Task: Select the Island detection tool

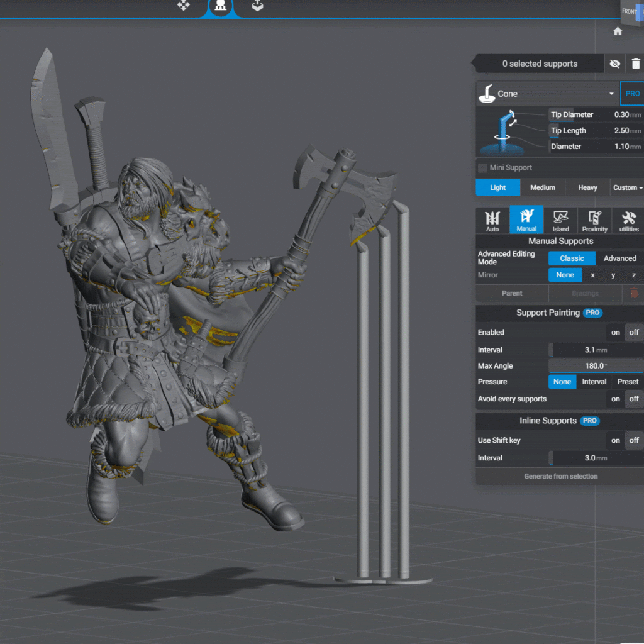Action: click(x=560, y=221)
